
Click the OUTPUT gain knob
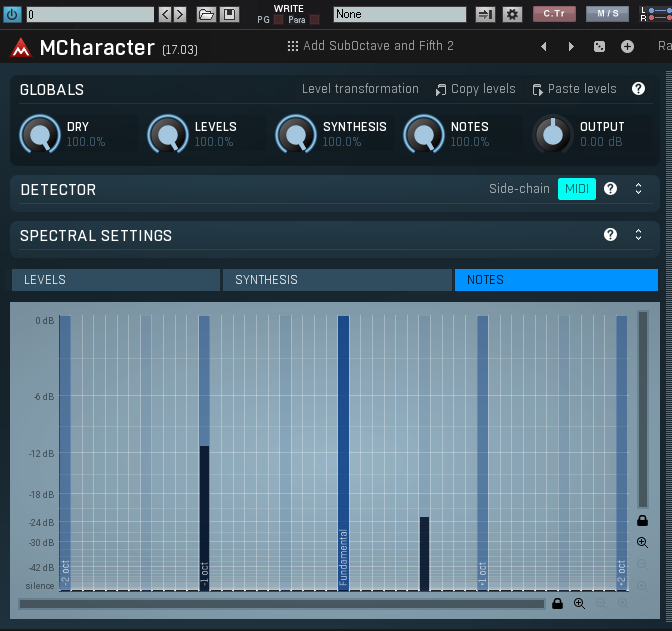tap(552, 135)
